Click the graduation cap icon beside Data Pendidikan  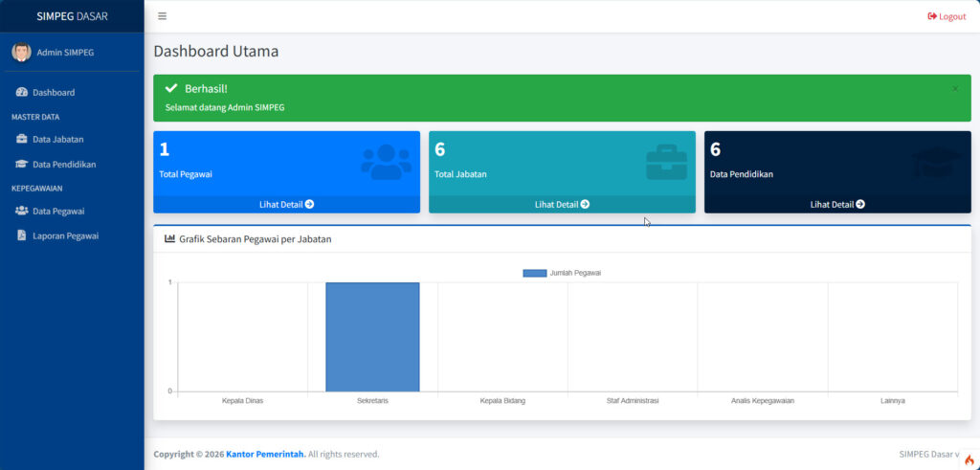pos(22,165)
